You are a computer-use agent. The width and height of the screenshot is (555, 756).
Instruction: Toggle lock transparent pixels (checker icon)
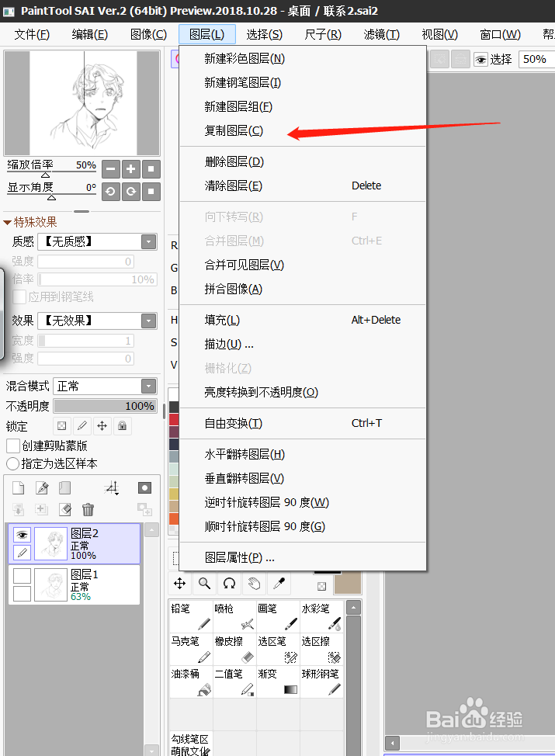[62, 425]
